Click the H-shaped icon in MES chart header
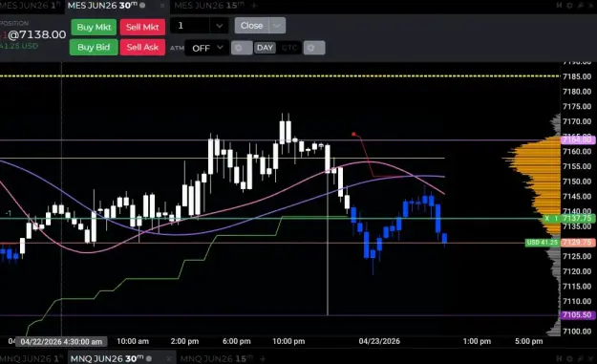 (559, 6)
